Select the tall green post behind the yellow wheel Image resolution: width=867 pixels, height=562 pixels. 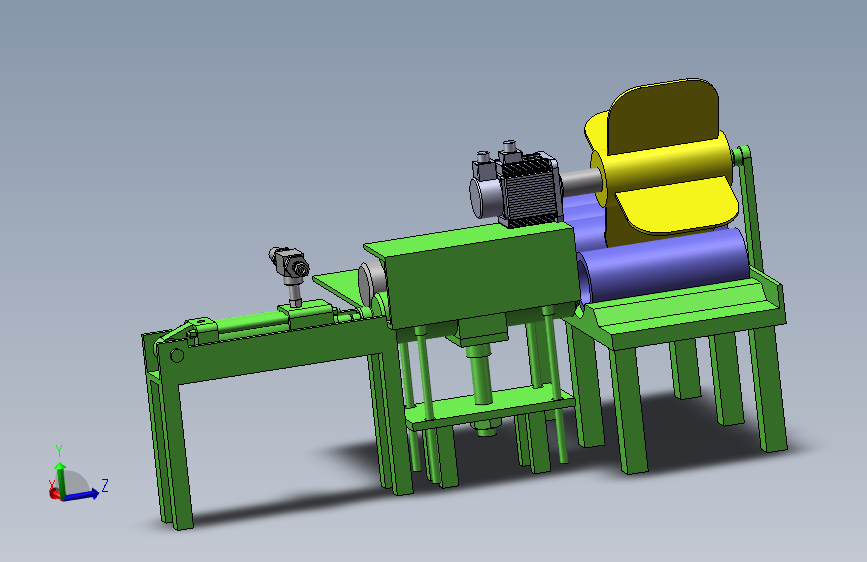coord(749,213)
